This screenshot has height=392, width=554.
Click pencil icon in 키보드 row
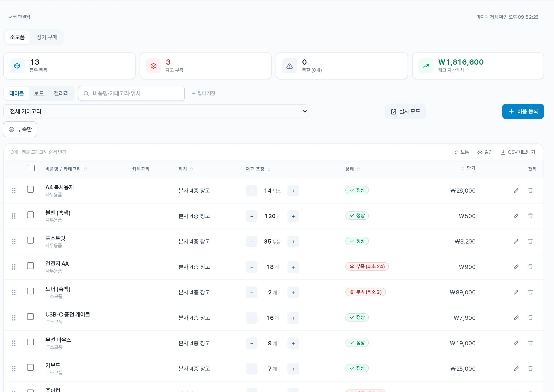pyautogui.click(x=516, y=369)
